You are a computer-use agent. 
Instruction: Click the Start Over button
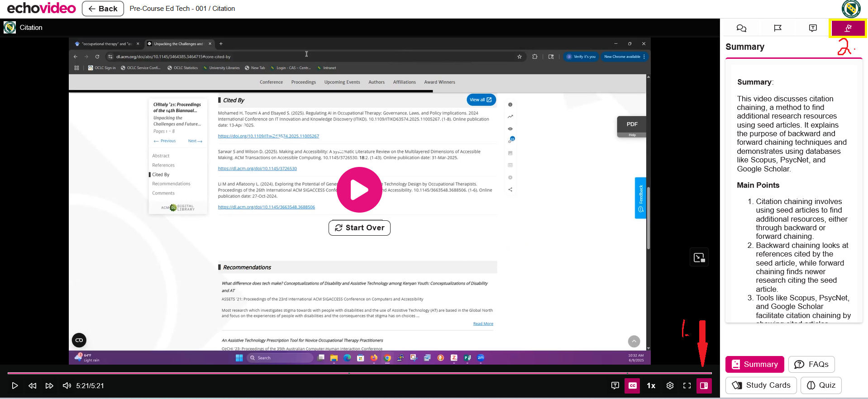359,228
